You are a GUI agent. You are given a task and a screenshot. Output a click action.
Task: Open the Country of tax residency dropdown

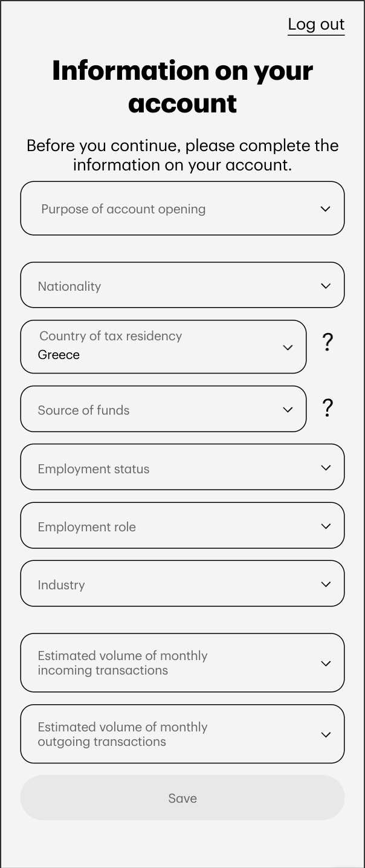tap(163, 346)
